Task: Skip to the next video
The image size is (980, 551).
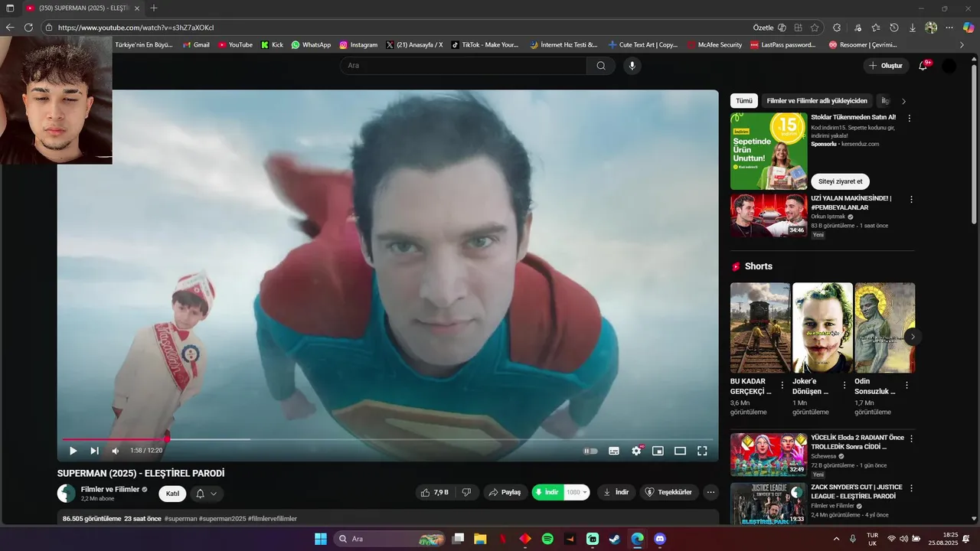Action: click(x=94, y=451)
